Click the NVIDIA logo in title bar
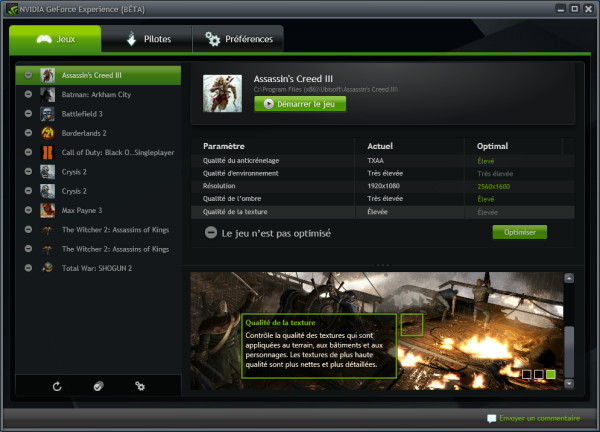 pos(12,9)
